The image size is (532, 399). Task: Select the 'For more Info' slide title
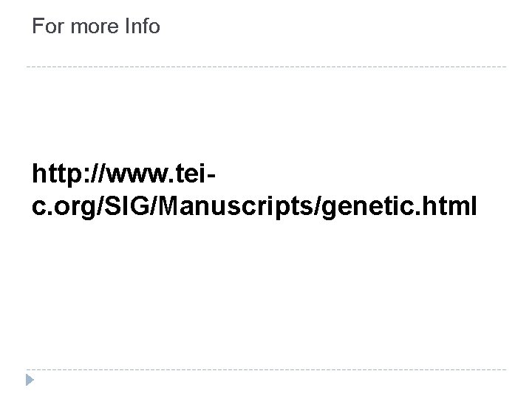[x=96, y=26]
